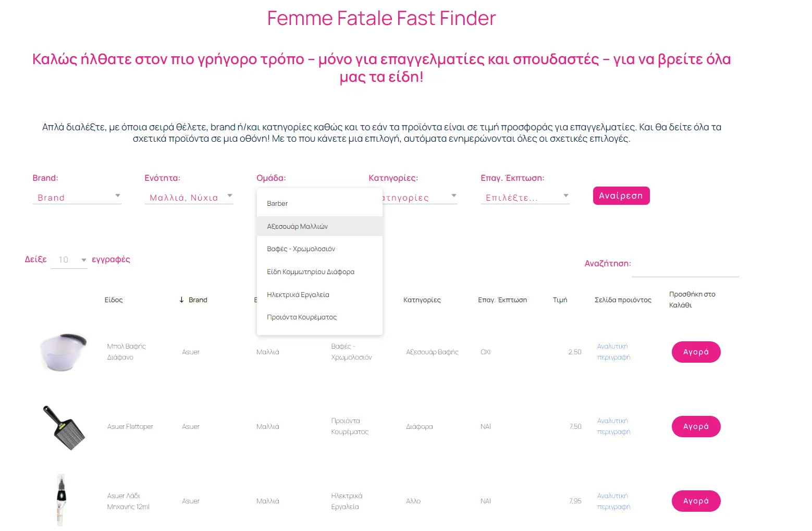
Task: Open the Ενότητα dropdown showing Μαλλιά, Νύχια
Action: (x=189, y=197)
